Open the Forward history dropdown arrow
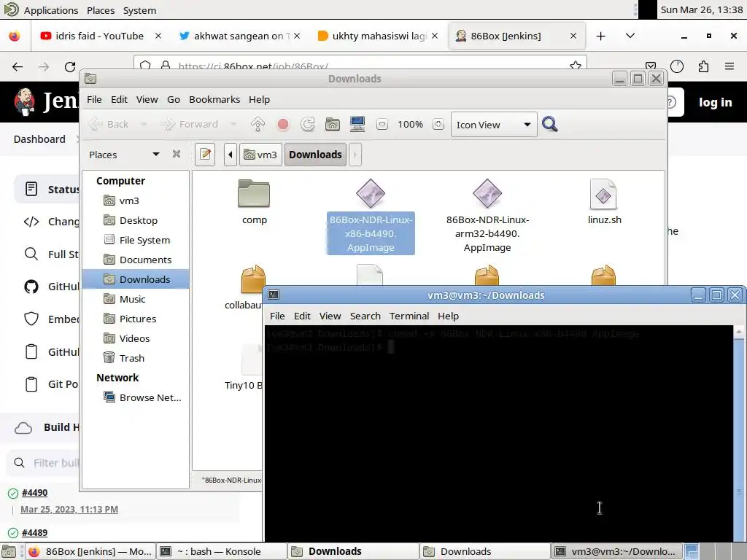Viewport: 747px width, 560px height. 233,124
